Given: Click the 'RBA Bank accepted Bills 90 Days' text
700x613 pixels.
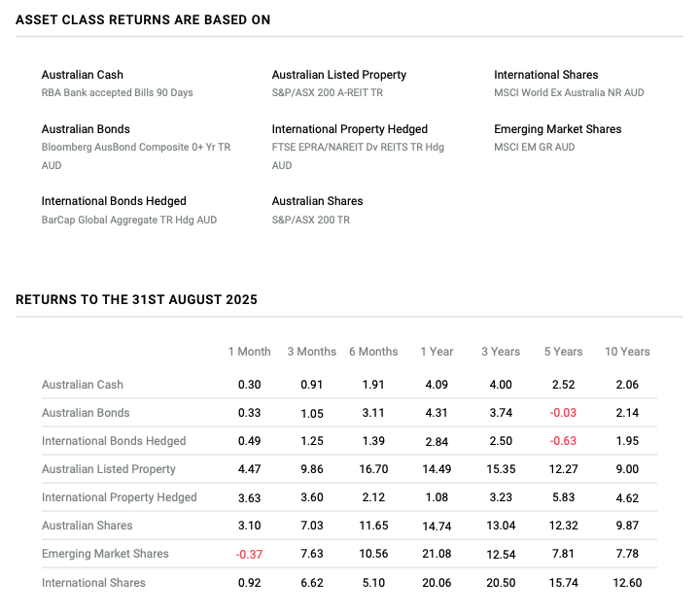Looking at the screenshot, I should click(117, 93).
